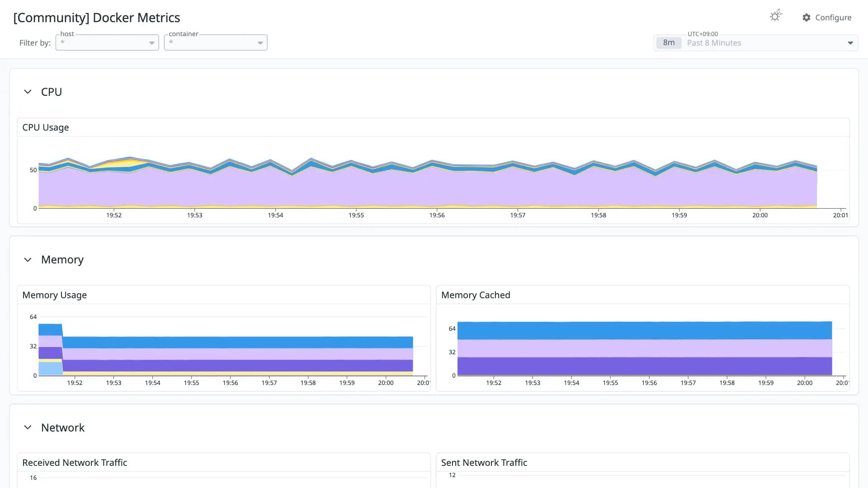Click the Configure gear icon
Viewport: 868px width, 488px height.
807,18
